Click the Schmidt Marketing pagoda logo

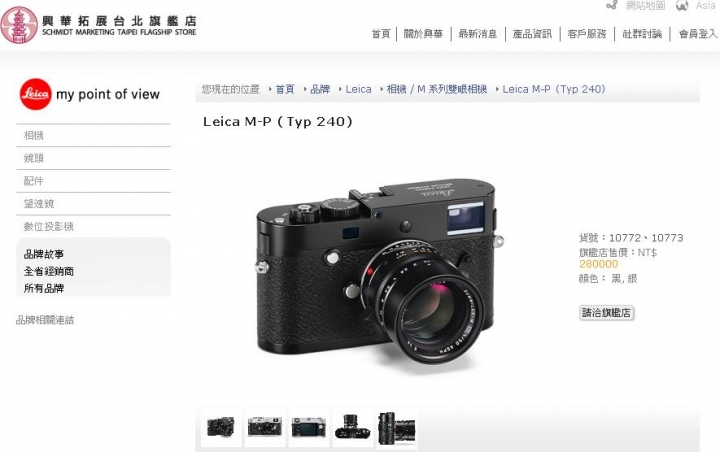pyautogui.click(x=18, y=25)
